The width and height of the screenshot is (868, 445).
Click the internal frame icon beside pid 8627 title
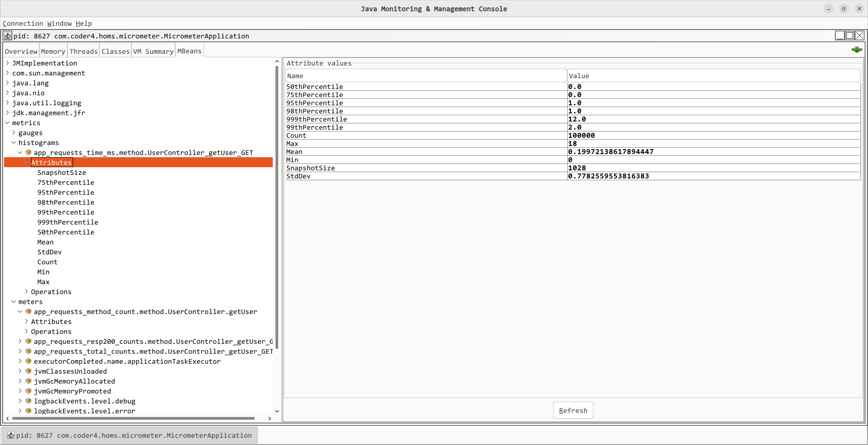[8, 36]
